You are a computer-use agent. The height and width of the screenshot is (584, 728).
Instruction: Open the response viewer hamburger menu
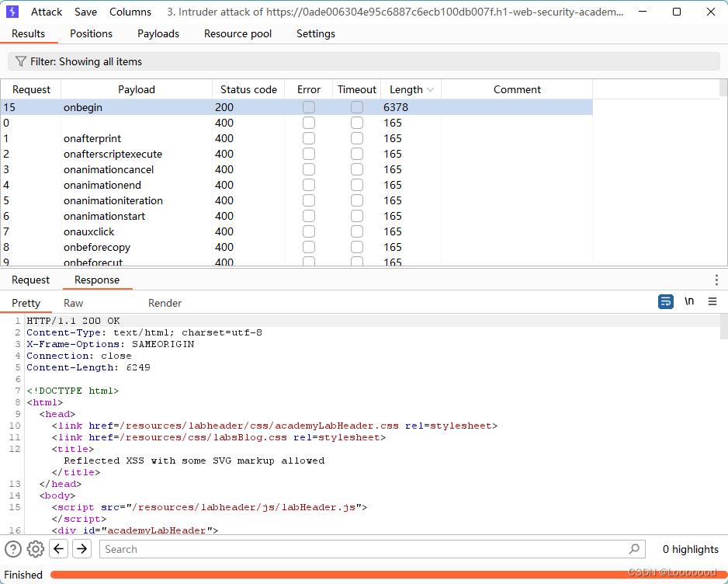(x=712, y=301)
